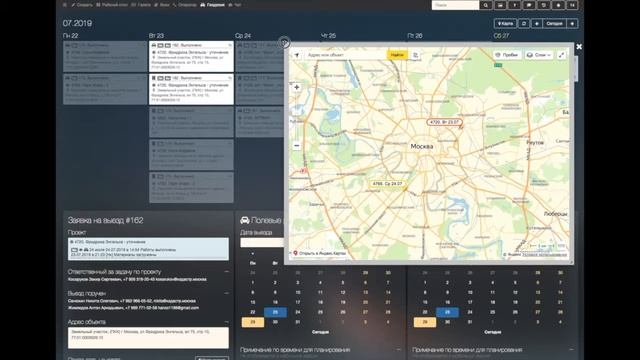Click the top-bar search input field
The height and width of the screenshot is (360, 640).
[x=455, y=5]
